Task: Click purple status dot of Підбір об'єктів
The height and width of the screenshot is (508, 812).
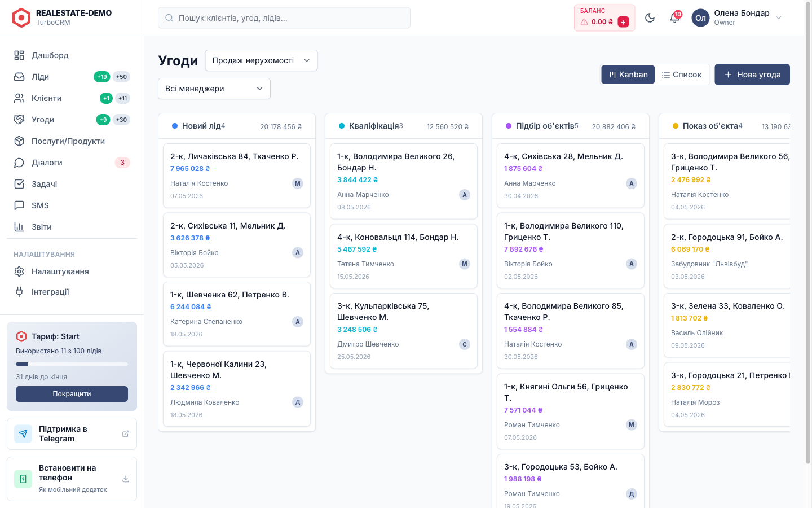Action: tap(509, 126)
